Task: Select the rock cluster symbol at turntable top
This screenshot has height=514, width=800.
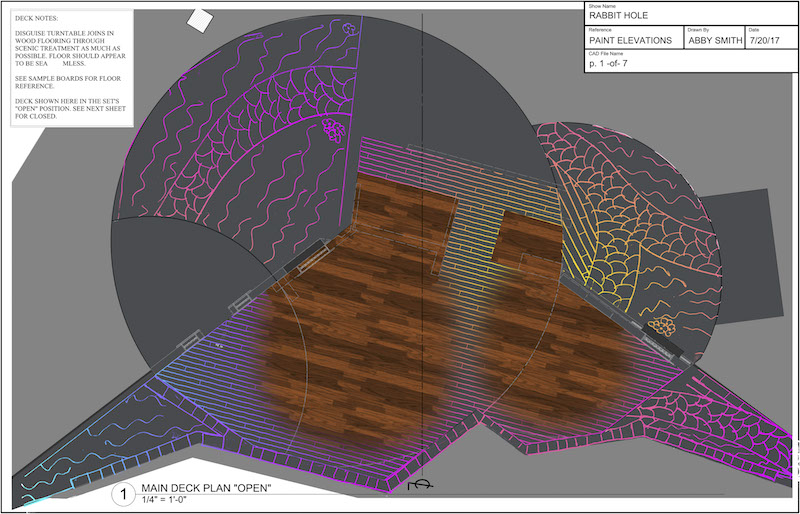Action: pyautogui.click(x=347, y=31)
